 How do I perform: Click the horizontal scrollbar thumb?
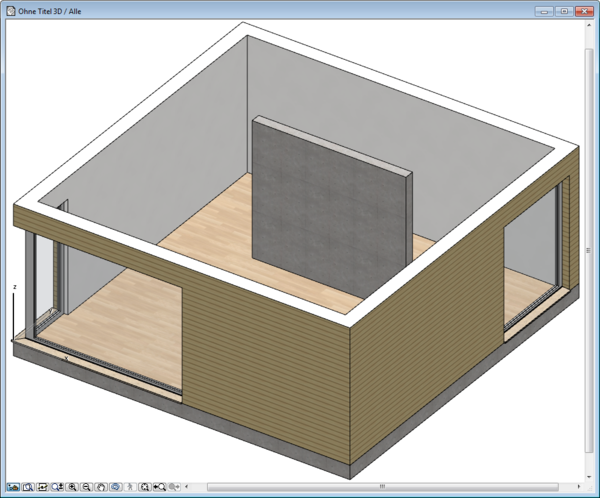point(383,487)
